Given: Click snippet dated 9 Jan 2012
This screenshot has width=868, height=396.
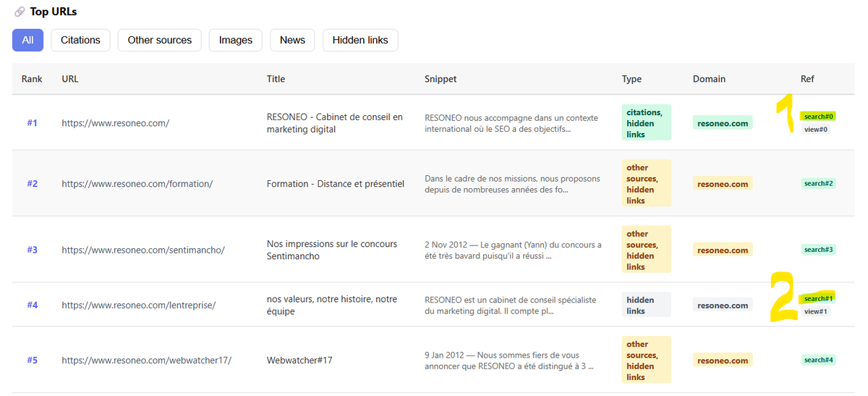Looking at the screenshot, I should tap(509, 360).
